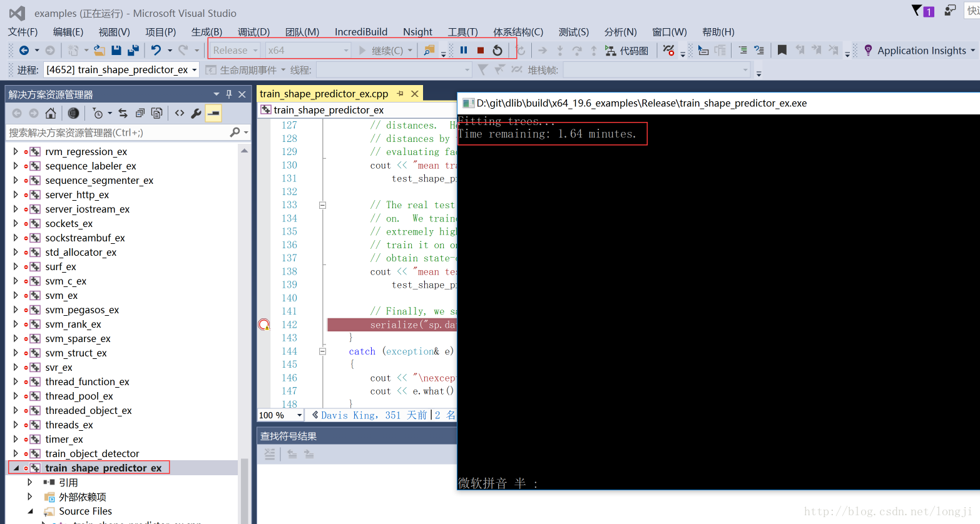
Task: Open the project scope train_shape_predictor_ex dropdown
Action: (358, 110)
